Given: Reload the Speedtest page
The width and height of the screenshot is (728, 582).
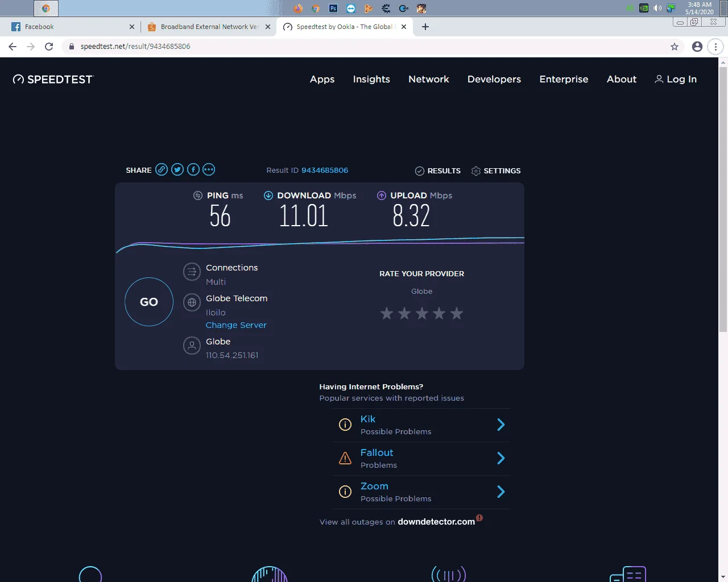Looking at the screenshot, I should (x=49, y=47).
